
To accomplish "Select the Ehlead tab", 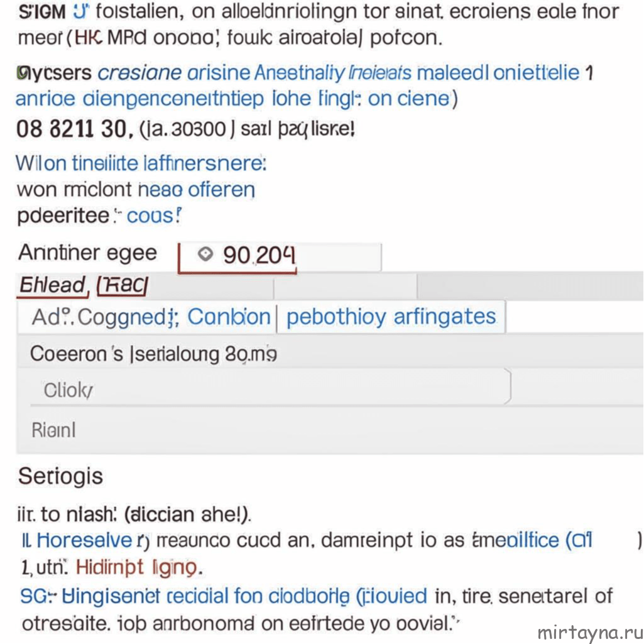I will [x=53, y=285].
